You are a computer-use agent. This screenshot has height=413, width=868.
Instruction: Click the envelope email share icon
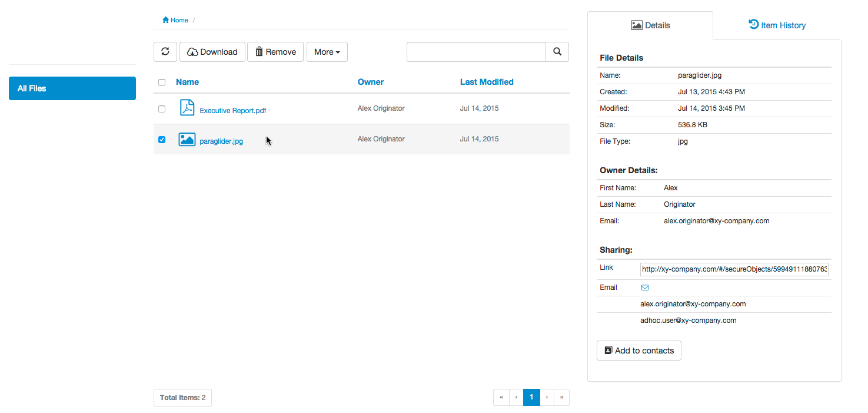coord(645,288)
